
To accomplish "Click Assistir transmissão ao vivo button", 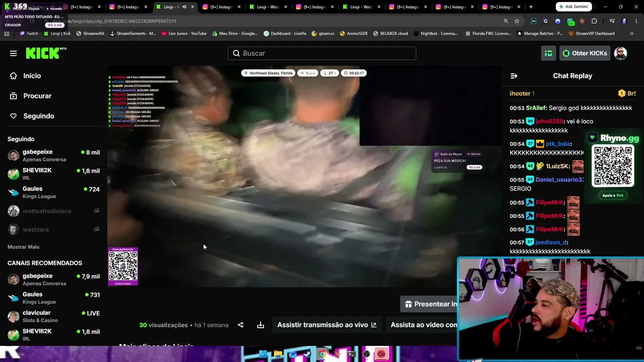I will [327, 325].
